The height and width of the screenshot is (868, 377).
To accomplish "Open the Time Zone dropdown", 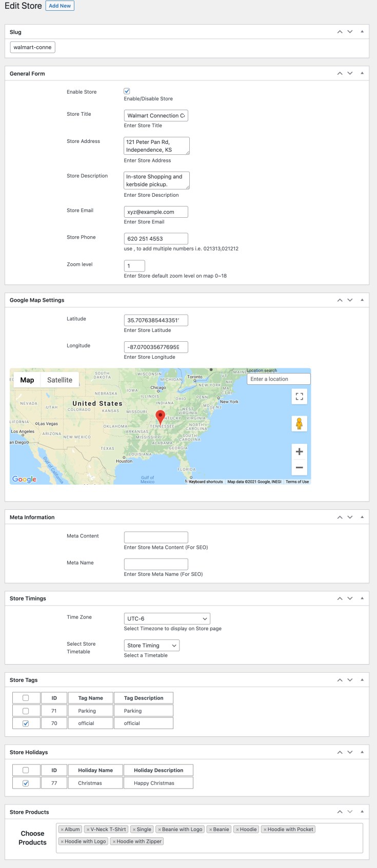I will pos(167,618).
